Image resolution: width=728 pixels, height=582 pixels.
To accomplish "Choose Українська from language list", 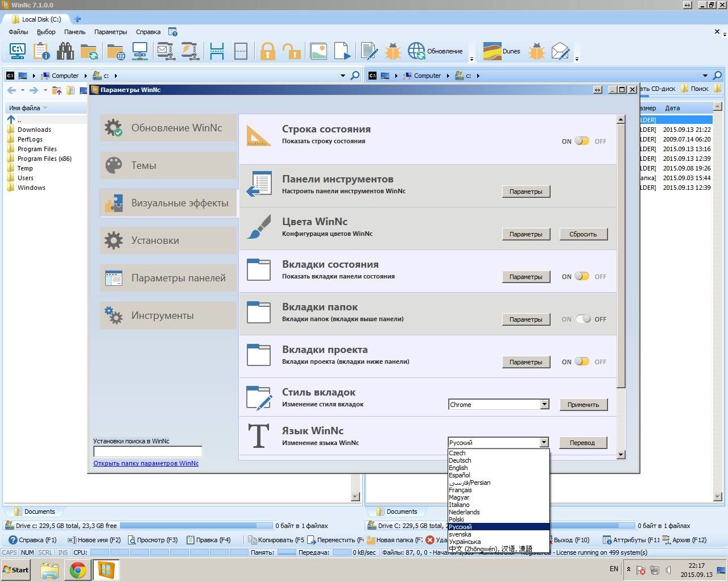I will pyautogui.click(x=499, y=542).
